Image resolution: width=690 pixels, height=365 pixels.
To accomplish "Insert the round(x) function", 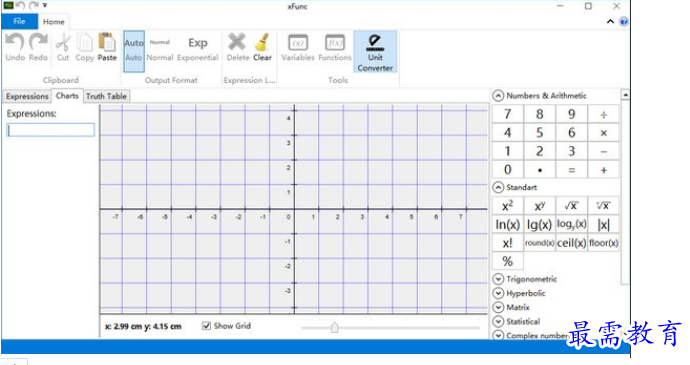I will [540, 243].
